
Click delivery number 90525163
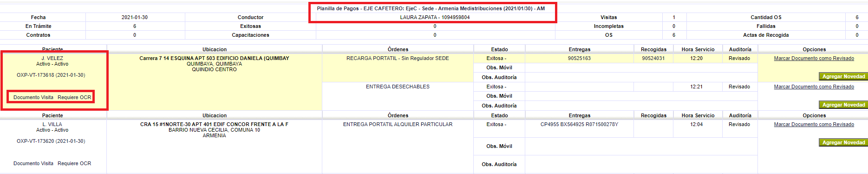click(x=579, y=58)
